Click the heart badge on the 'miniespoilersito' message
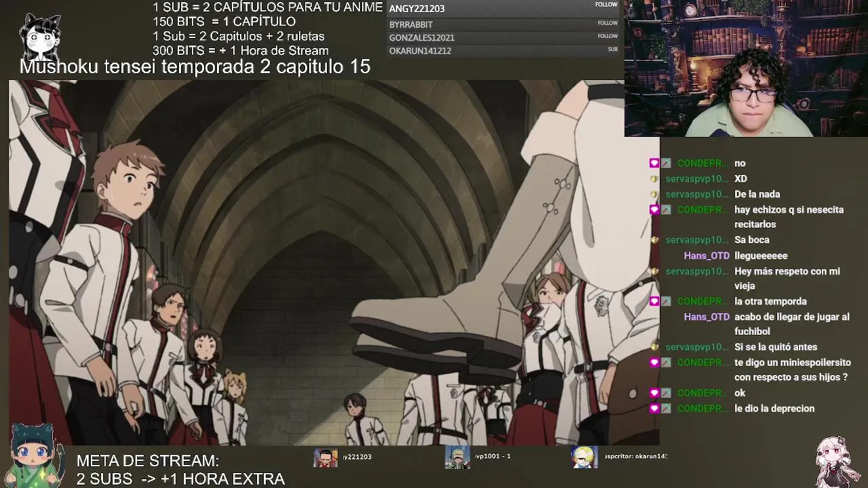 click(654, 363)
